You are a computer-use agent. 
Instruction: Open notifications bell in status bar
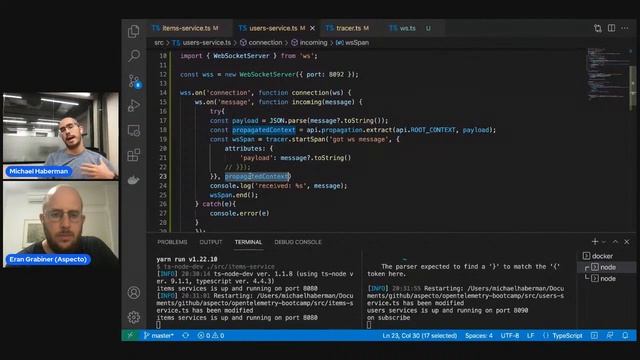pos(625,336)
